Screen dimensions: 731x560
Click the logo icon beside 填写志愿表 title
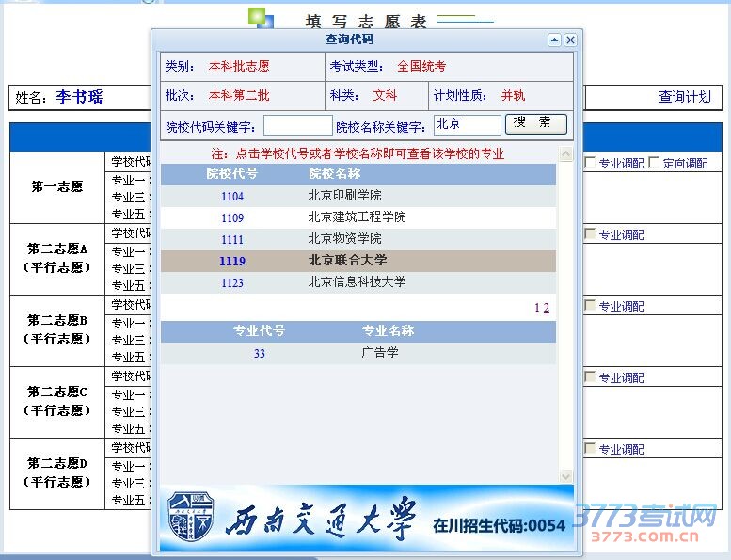coord(261,19)
